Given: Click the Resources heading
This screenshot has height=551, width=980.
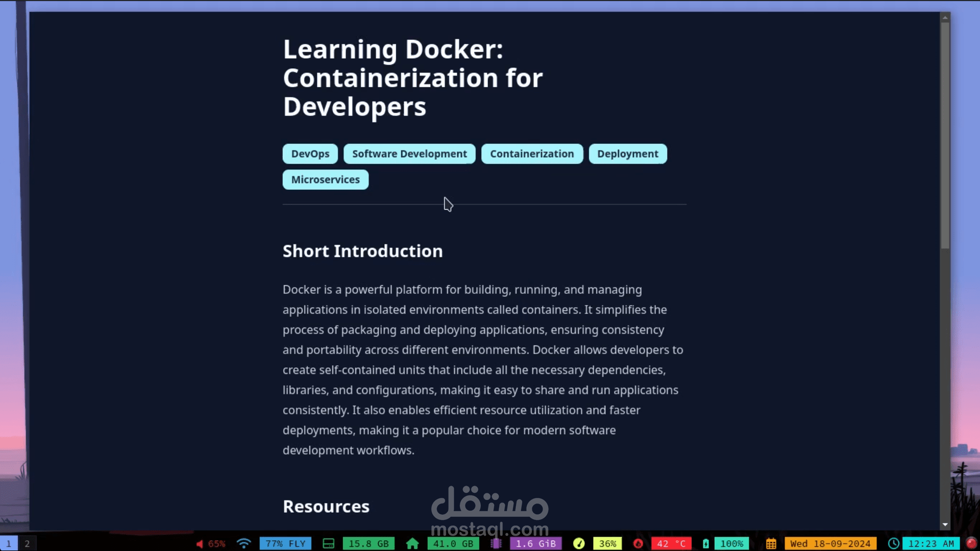Looking at the screenshot, I should coord(326,507).
